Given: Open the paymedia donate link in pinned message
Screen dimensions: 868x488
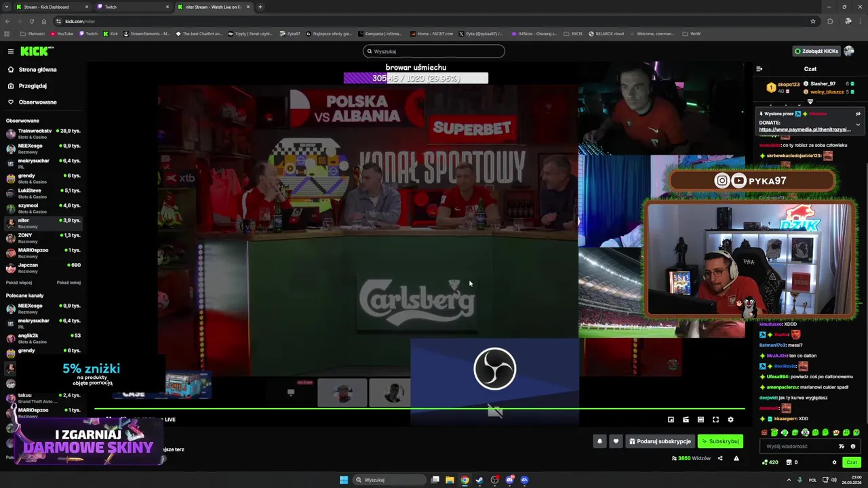Looking at the screenshot, I should pos(804,129).
